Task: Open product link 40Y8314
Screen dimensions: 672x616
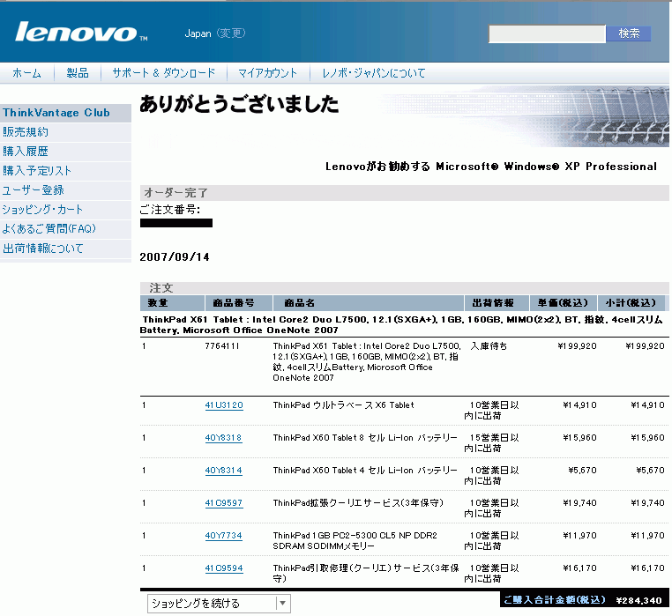Action: tap(223, 471)
